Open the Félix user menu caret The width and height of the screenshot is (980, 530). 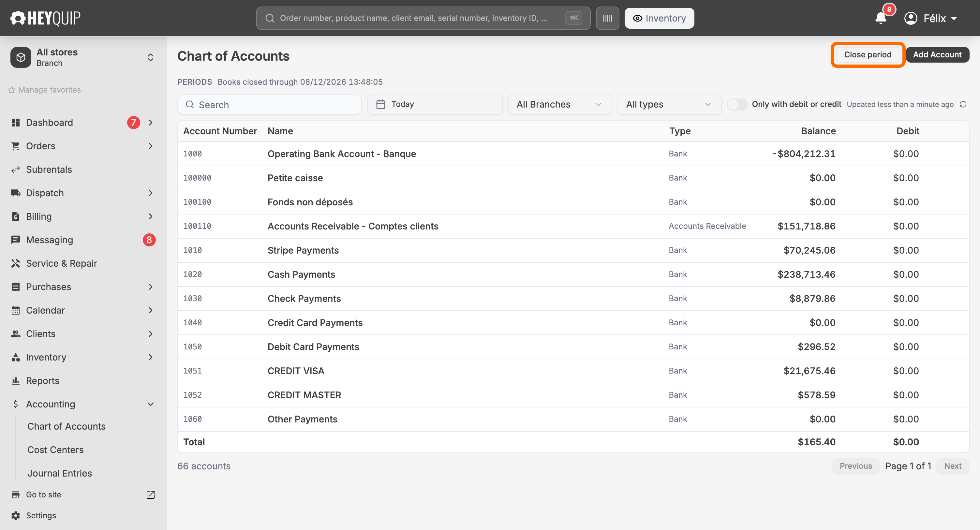[954, 18]
